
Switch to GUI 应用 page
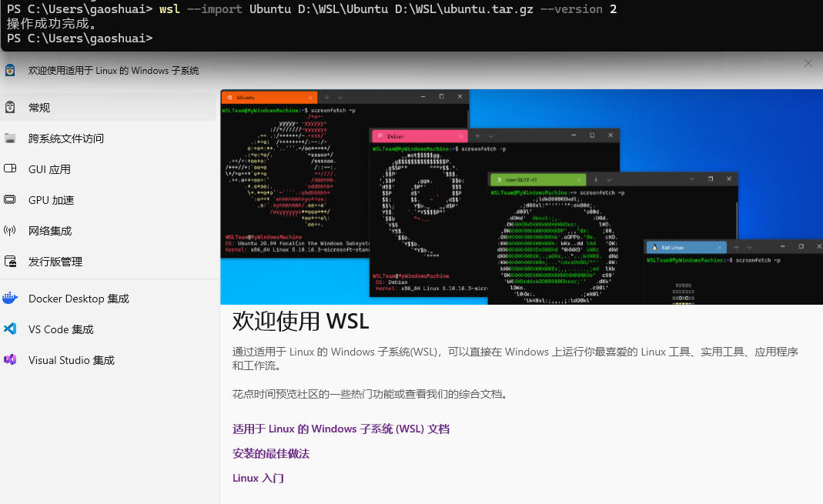click(x=108, y=169)
